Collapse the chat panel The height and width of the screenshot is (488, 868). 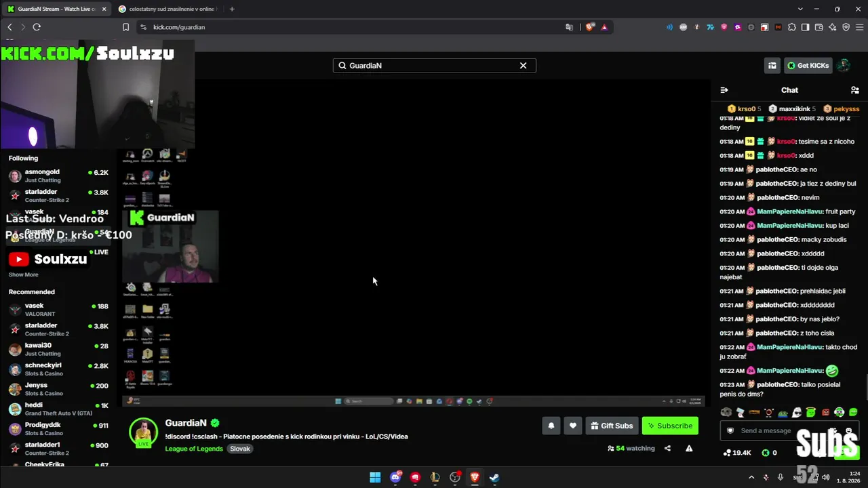(724, 90)
